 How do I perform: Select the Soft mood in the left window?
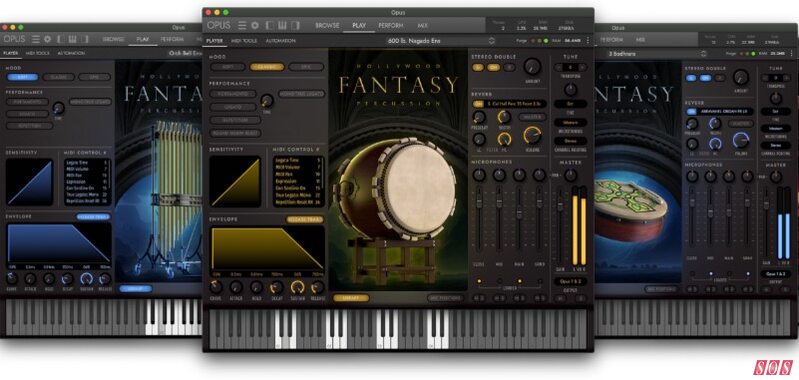point(22,77)
